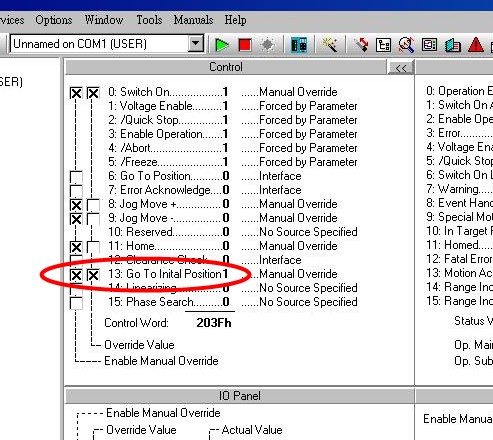Open the Tools menu
493x440 pixels.
pyautogui.click(x=149, y=20)
